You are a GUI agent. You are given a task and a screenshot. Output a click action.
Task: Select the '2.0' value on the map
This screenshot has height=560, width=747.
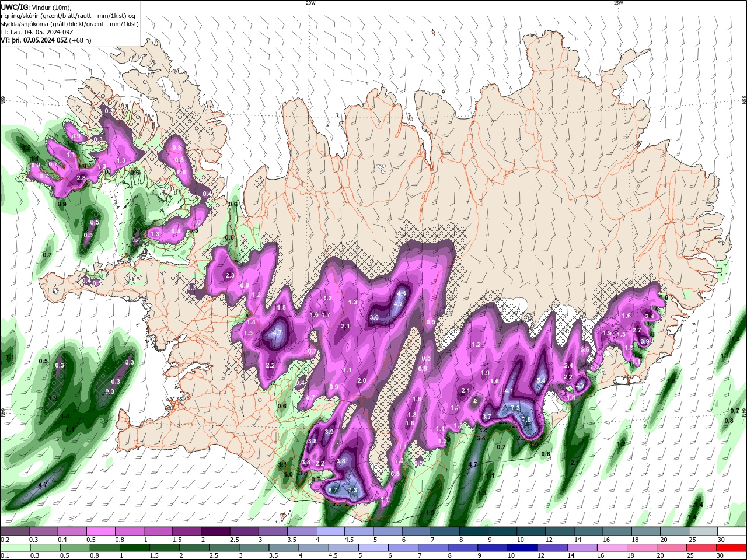click(x=361, y=380)
